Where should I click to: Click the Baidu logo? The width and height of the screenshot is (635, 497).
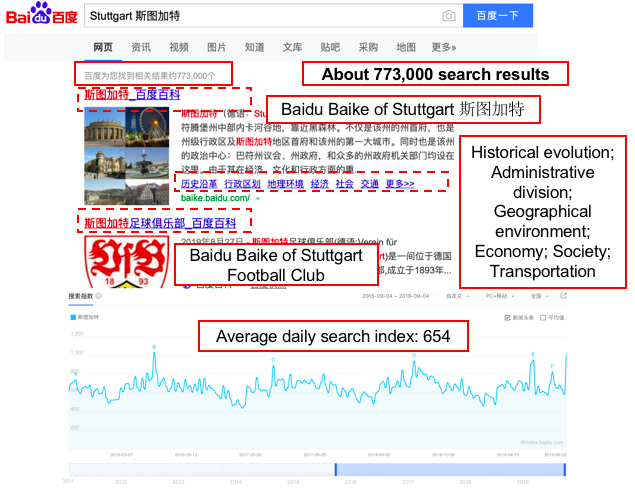[41, 14]
